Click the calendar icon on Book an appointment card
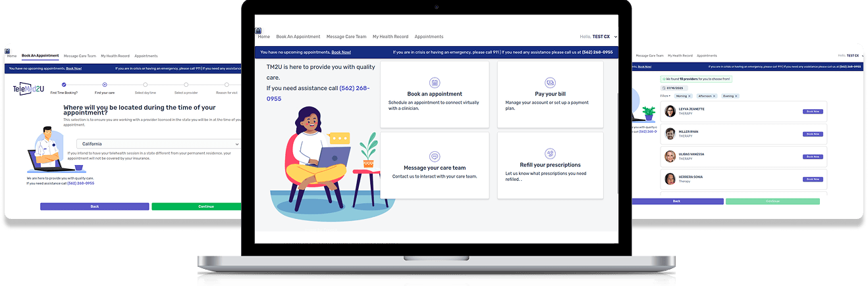868x286 pixels. coord(435,82)
